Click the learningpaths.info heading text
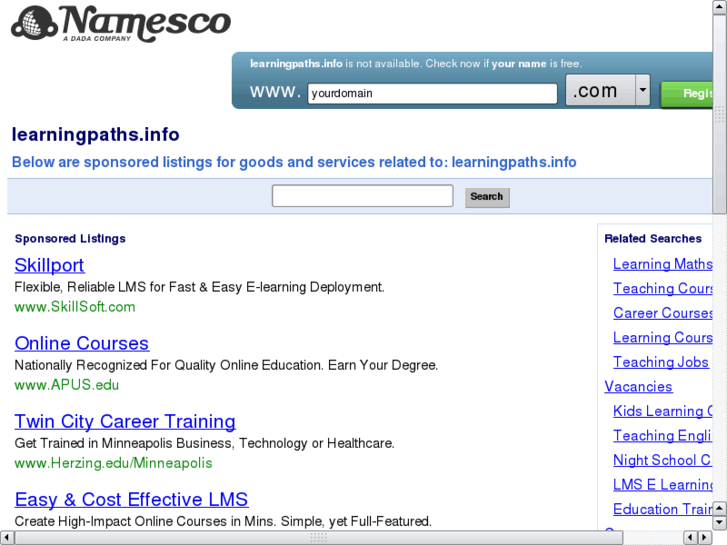The height and width of the screenshot is (545, 727). point(96,135)
